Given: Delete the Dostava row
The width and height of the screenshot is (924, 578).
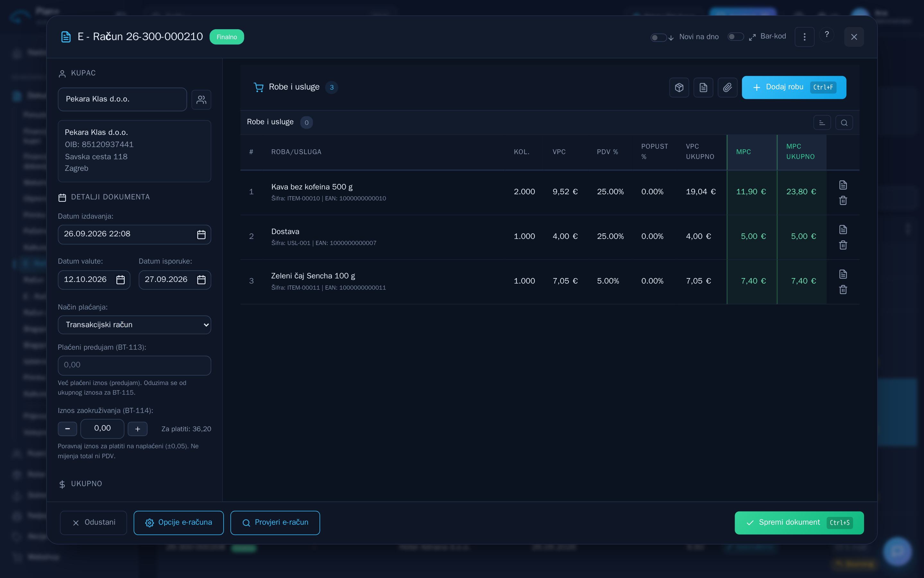Looking at the screenshot, I should (x=843, y=245).
